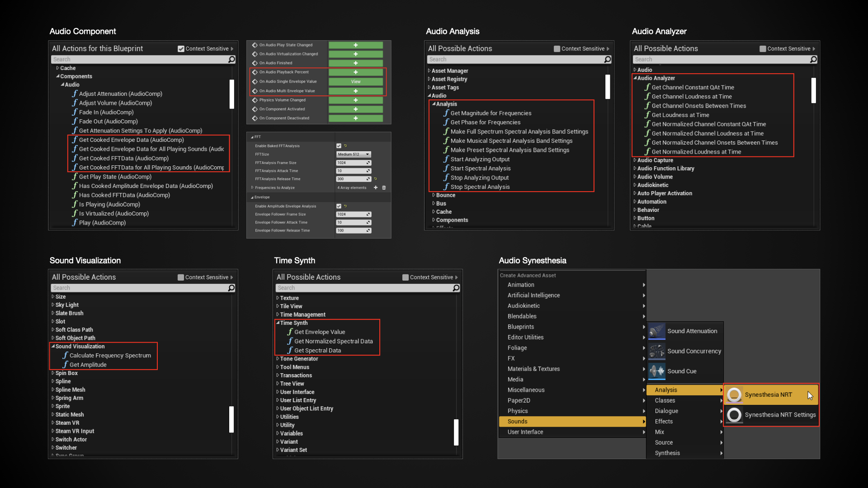
Task: Collapse Audio Analyzer category
Action: tap(635, 78)
